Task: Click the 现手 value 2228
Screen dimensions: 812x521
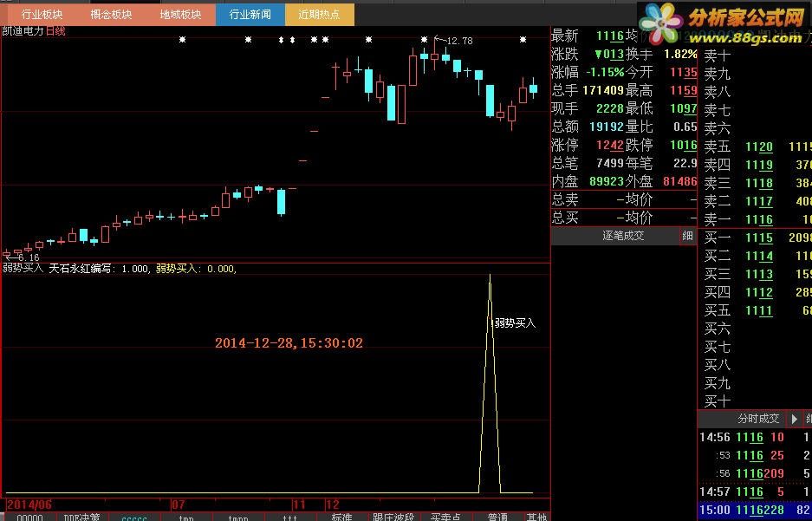Action: [x=609, y=108]
